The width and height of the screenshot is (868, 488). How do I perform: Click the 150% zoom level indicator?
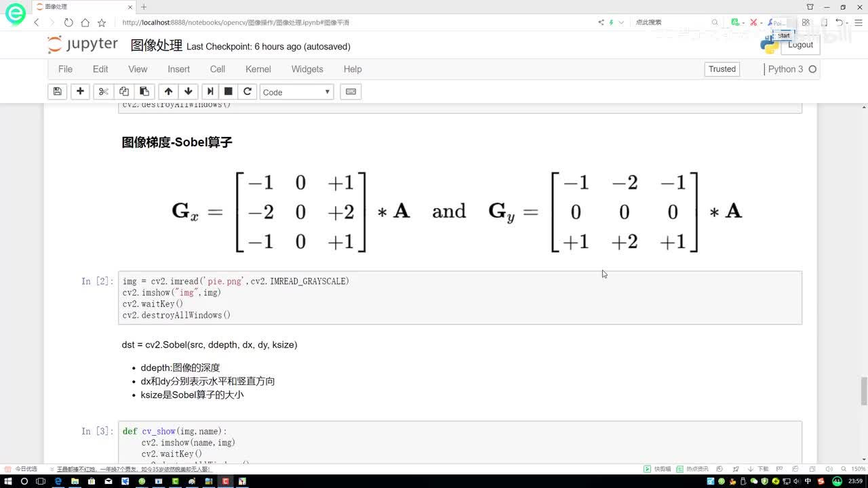[857, 469]
